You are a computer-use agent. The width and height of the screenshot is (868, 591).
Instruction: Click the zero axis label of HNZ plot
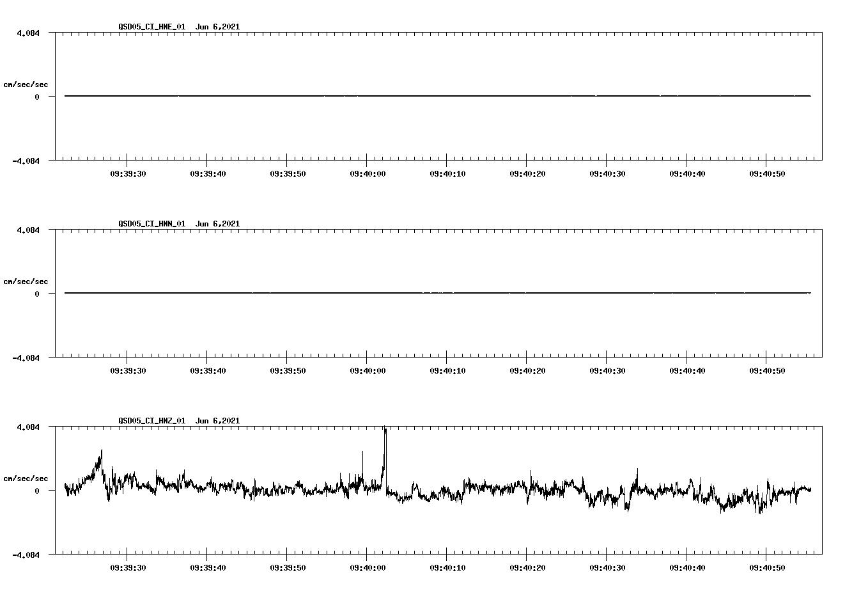(x=37, y=491)
